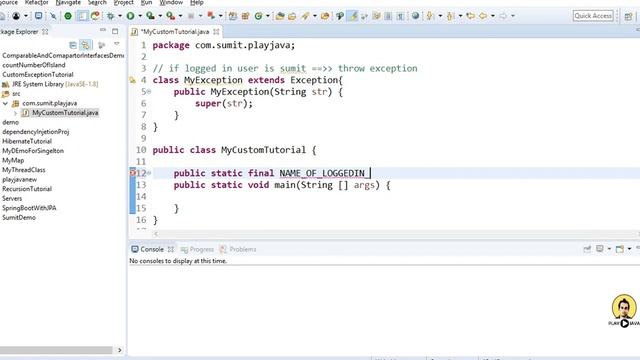Click the New Java Package icon
640x360 pixels.
(x=245, y=16)
